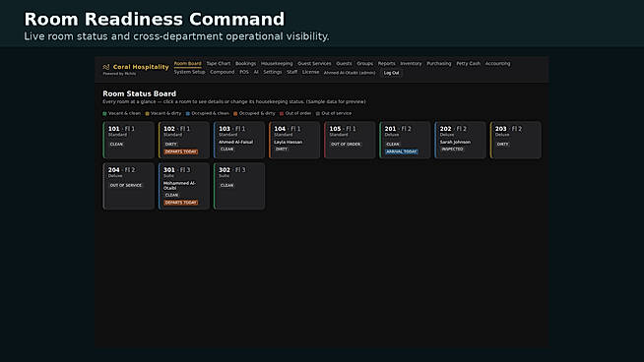Click the yellow Vacant & dirty legend swatch
644x362 pixels.
click(147, 114)
